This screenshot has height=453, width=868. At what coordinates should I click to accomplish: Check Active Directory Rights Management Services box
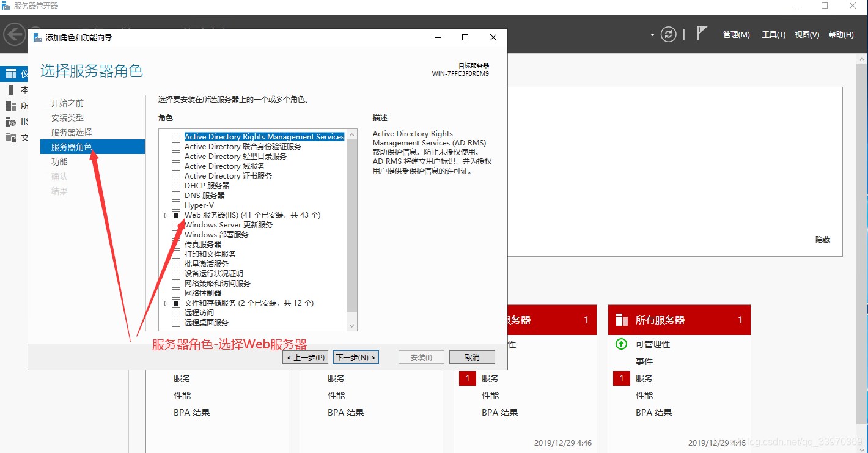[176, 137]
